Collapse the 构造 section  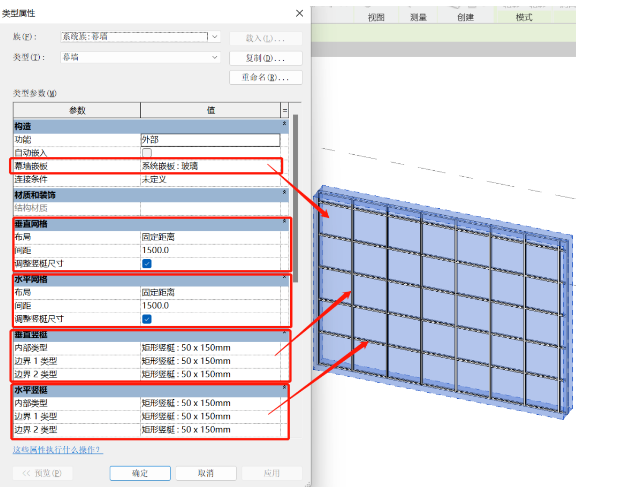[x=284, y=124]
